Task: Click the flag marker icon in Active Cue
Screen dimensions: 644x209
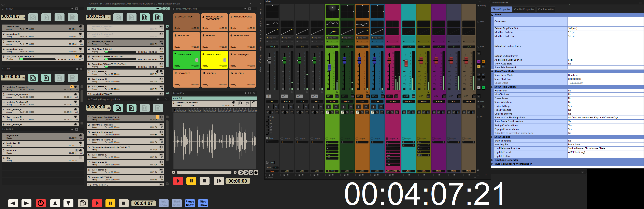Action: pyautogui.click(x=240, y=104)
